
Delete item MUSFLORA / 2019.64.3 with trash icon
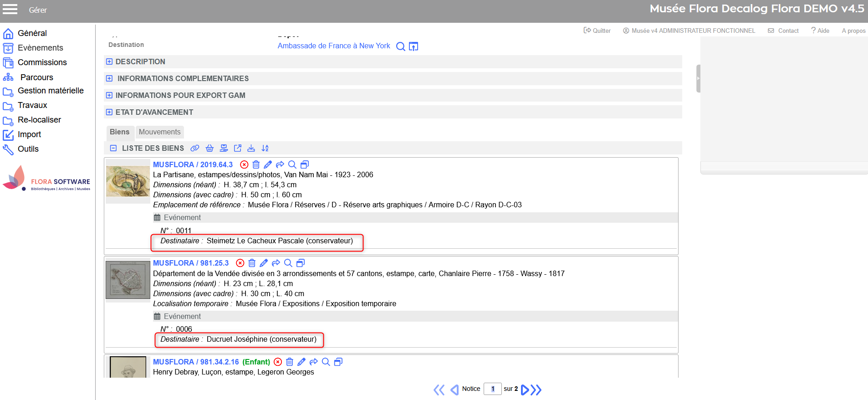[x=256, y=164]
